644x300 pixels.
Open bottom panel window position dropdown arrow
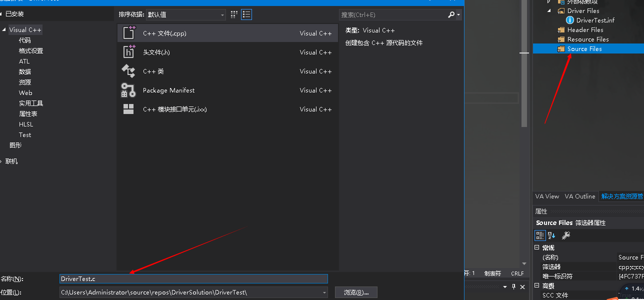click(x=504, y=287)
